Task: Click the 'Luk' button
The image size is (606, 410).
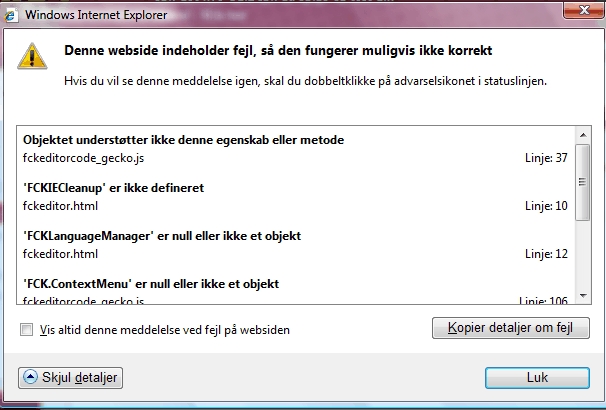Action: click(x=536, y=378)
